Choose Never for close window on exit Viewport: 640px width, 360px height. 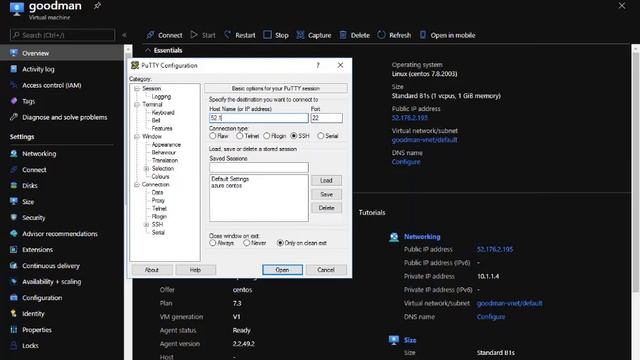pos(247,243)
